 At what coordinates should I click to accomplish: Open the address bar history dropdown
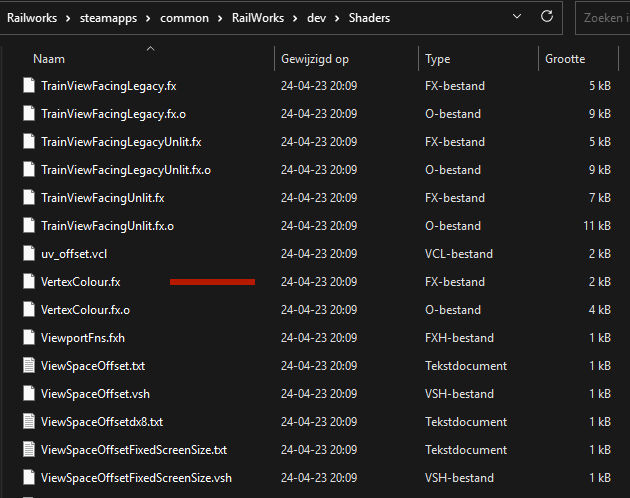(x=516, y=17)
